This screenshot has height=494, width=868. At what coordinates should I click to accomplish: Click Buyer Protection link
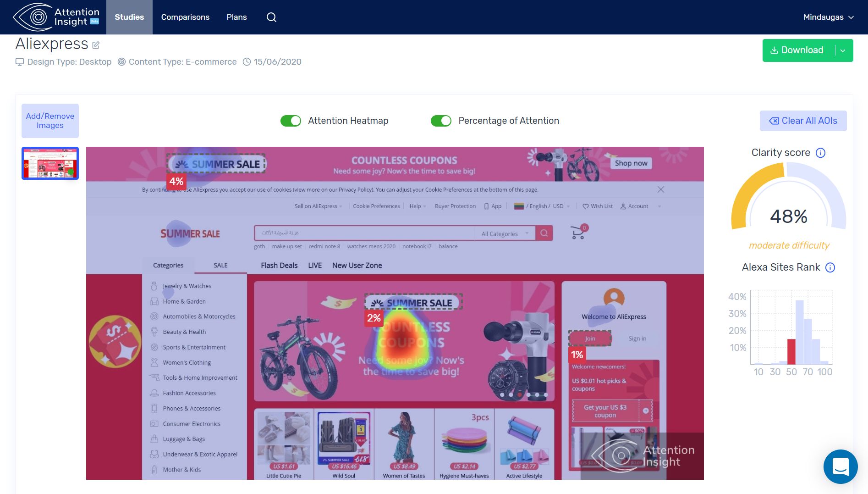click(x=455, y=206)
